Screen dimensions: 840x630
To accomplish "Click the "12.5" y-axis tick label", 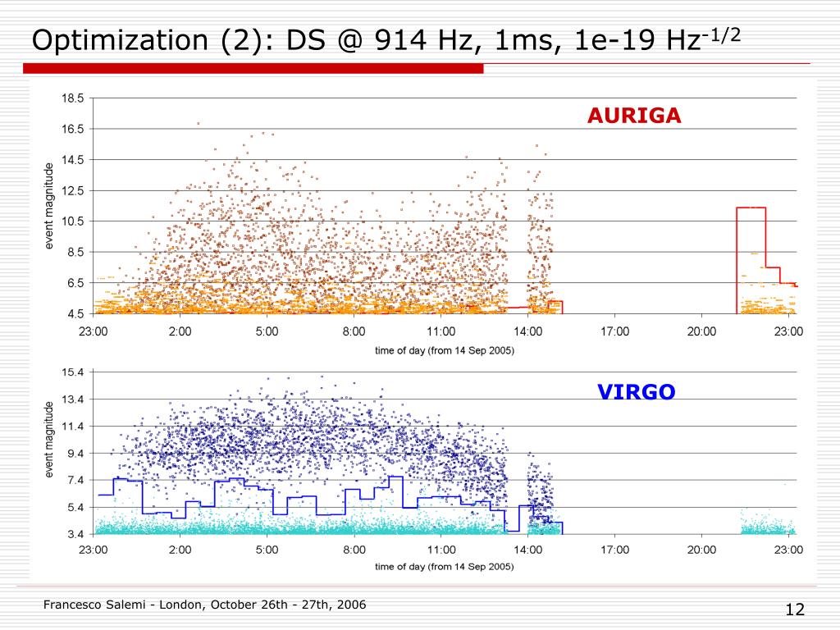I will point(73,190).
